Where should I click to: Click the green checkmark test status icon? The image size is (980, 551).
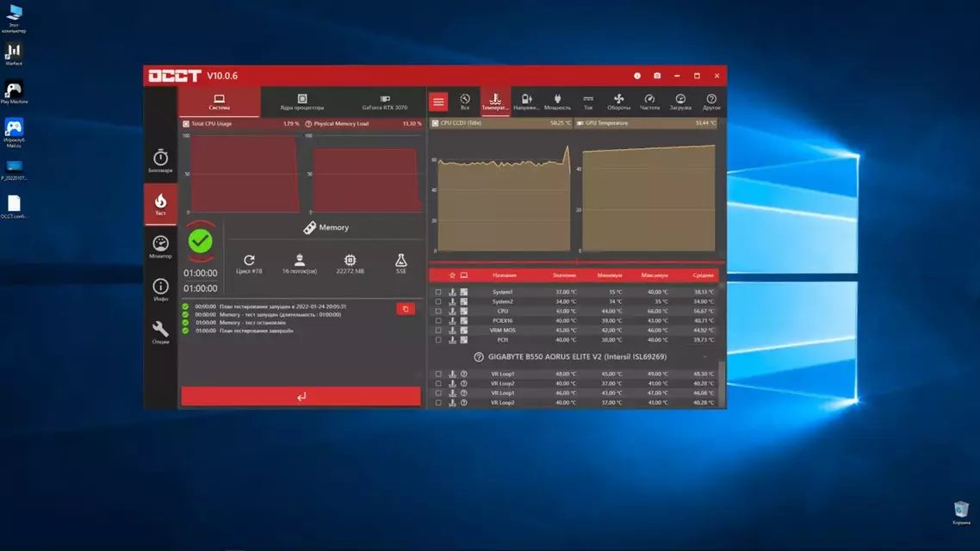pos(200,241)
